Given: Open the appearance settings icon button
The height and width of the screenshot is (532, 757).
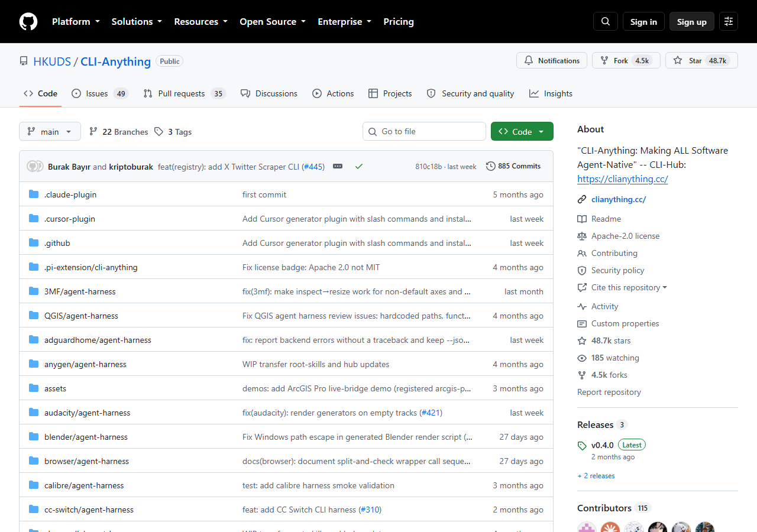Looking at the screenshot, I should click(x=729, y=21).
